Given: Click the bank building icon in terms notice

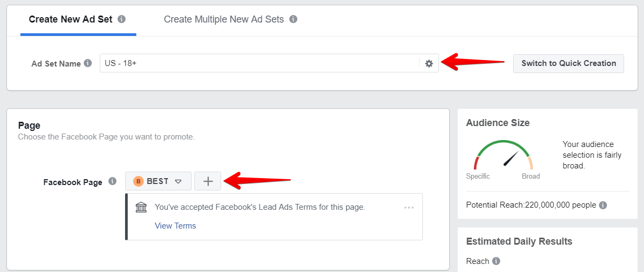Looking at the screenshot, I should click(141, 207).
